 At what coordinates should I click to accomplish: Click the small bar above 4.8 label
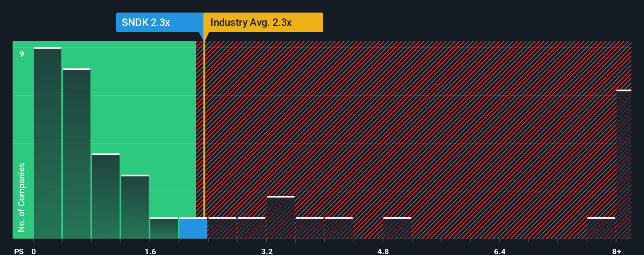[x=397, y=228]
